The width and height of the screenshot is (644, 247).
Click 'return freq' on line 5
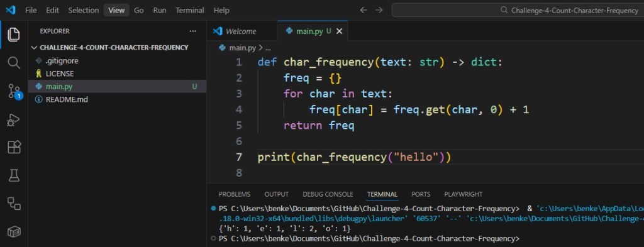(x=319, y=126)
